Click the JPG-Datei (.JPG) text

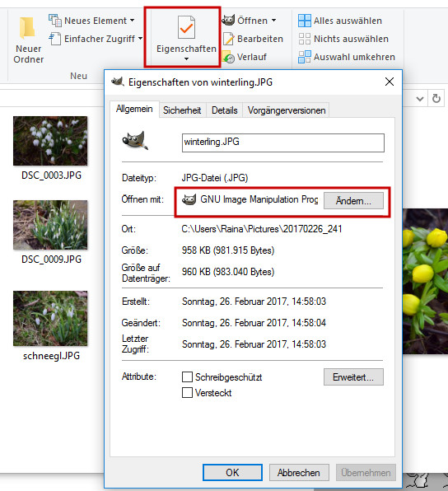pyautogui.click(x=215, y=178)
